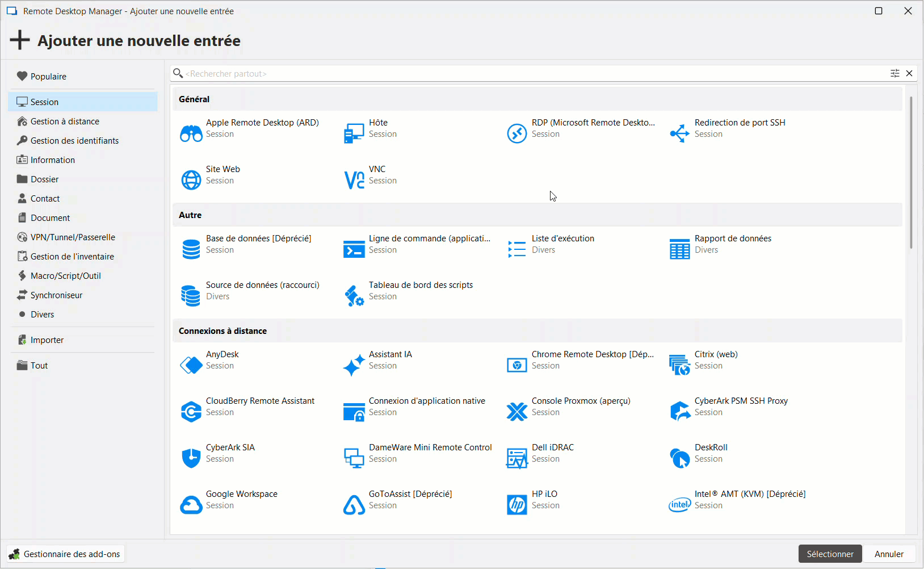Open Gestionnaire des add-ons
Screen dimensions: 924x569
point(66,554)
